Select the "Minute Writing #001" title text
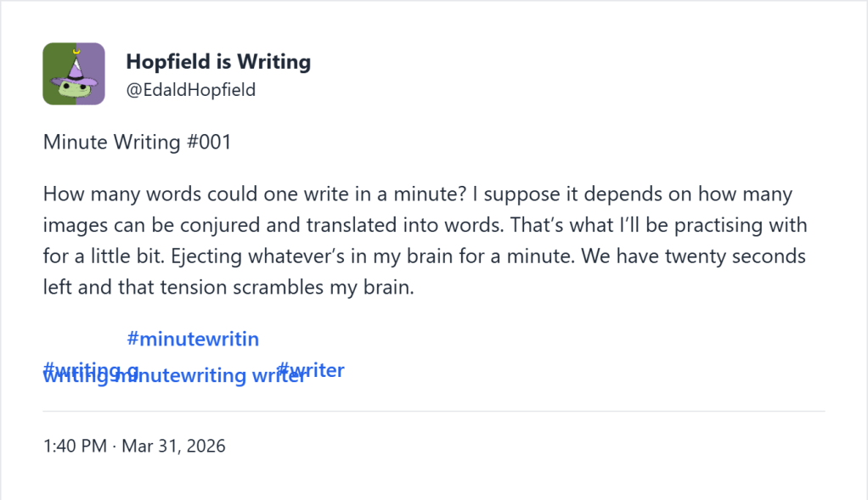868x500 pixels. click(136, 142)
